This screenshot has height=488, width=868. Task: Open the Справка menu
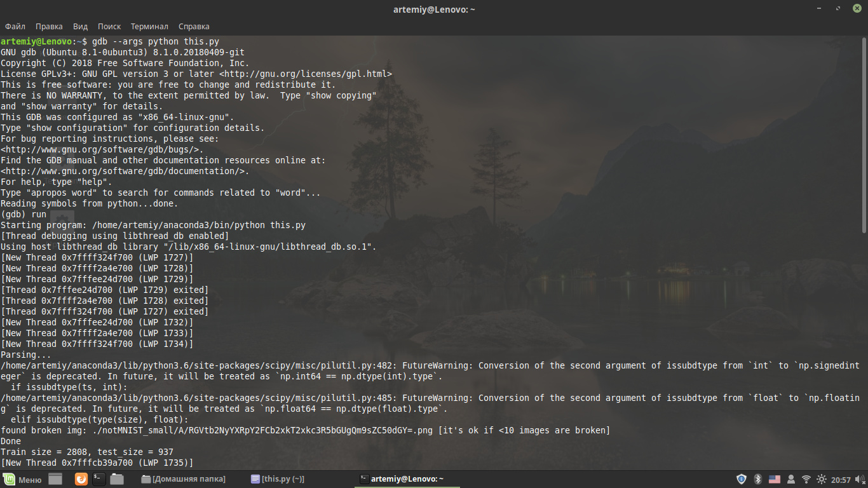tap(194, 27)
